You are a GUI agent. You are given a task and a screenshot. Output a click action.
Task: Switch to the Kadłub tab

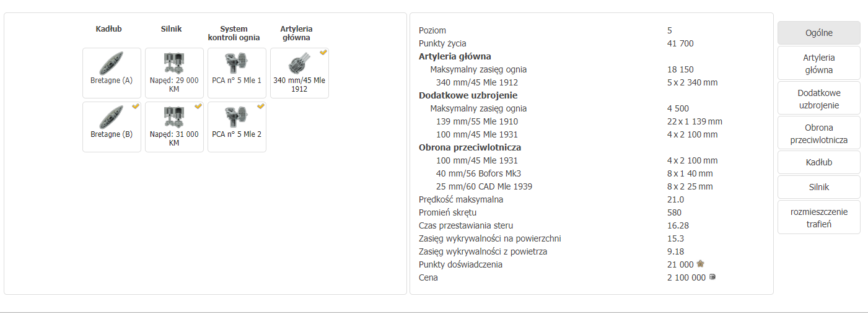(x=818, y=162)
